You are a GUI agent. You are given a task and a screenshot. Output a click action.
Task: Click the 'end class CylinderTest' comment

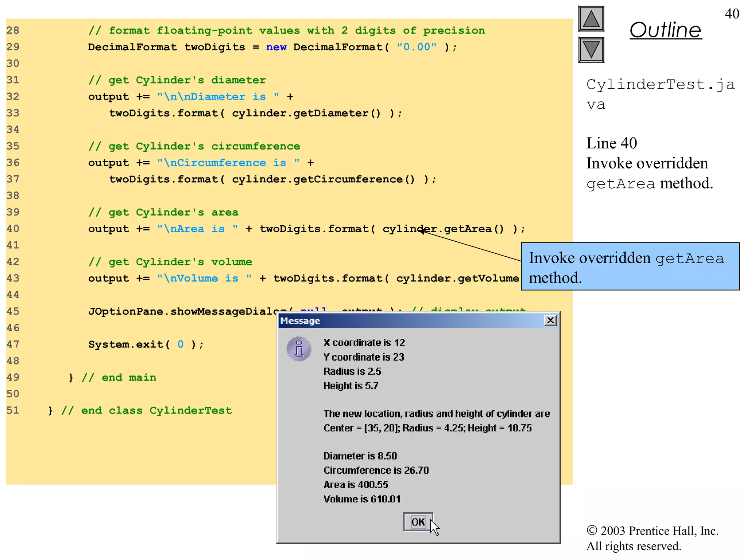coord(146,411)
